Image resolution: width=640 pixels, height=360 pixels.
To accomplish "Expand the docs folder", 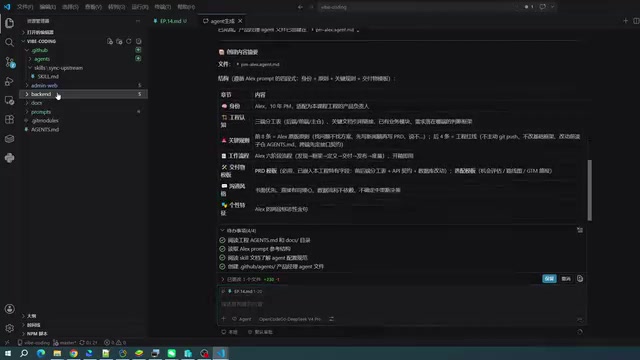I will (x=36, y=103).
